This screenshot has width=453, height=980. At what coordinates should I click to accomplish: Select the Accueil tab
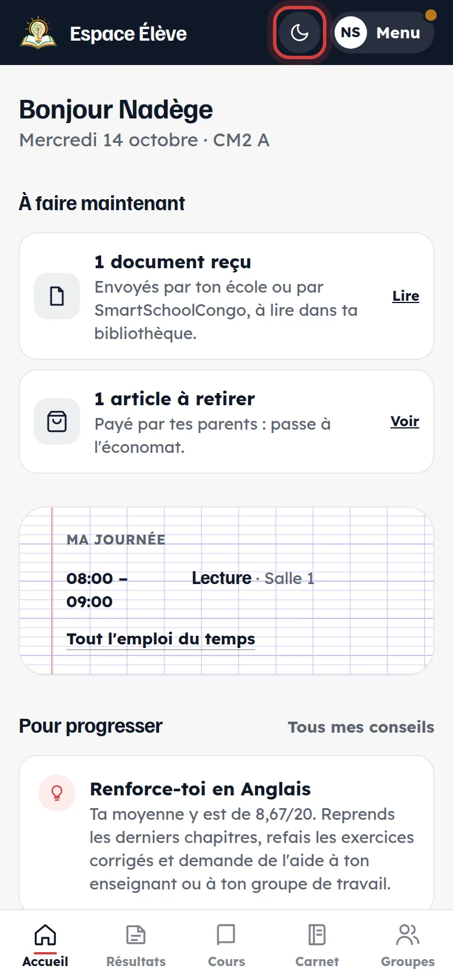pos(45,945)
